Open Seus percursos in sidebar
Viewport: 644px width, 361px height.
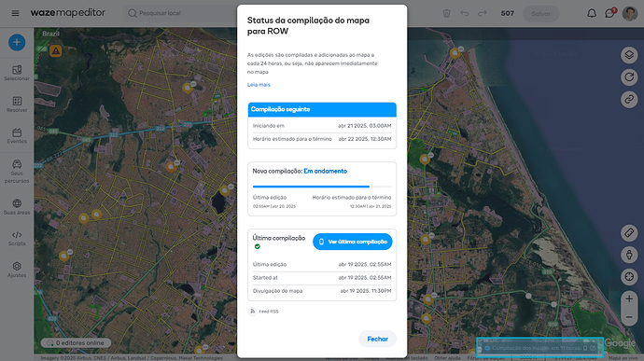pyautogui.click(x=17, y=172)
